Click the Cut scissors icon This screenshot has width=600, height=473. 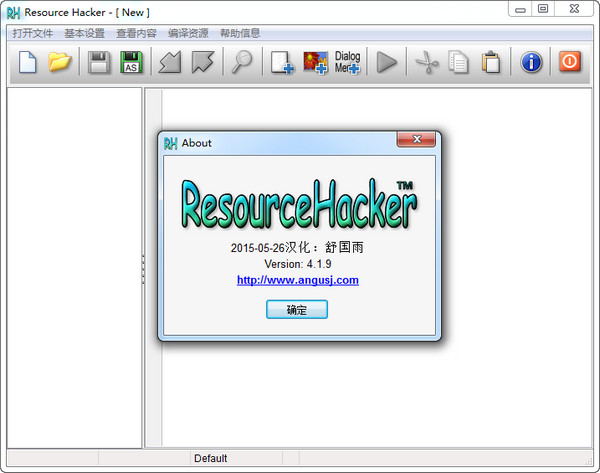[x=427, y=62]
